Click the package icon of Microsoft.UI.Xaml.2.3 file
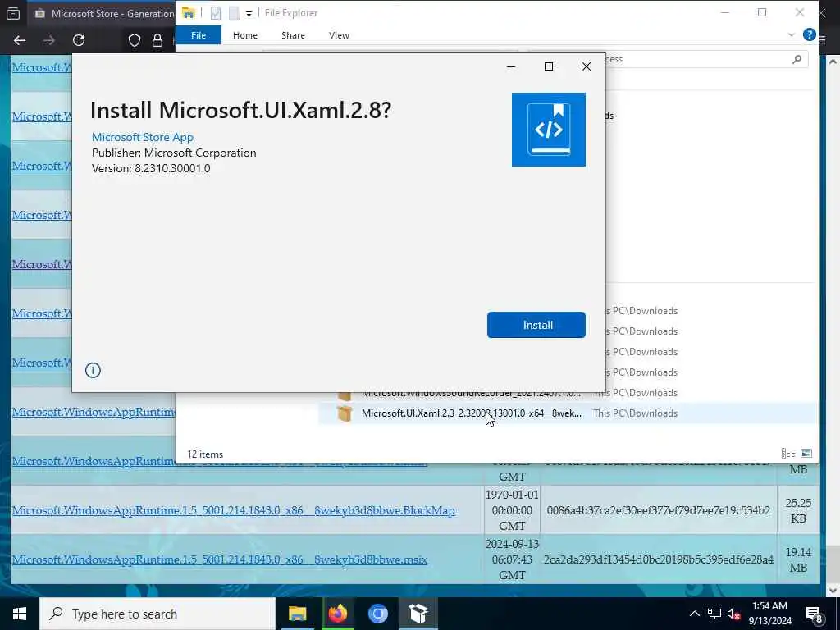This screenshot has width=840, height=630. coord(345,413)
